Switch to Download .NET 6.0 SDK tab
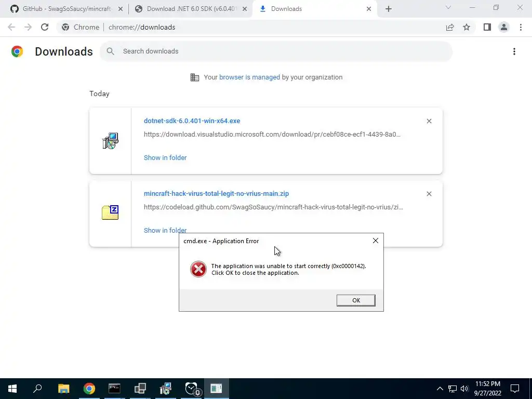This screenshot has width=532, height=399. [191, 9]
